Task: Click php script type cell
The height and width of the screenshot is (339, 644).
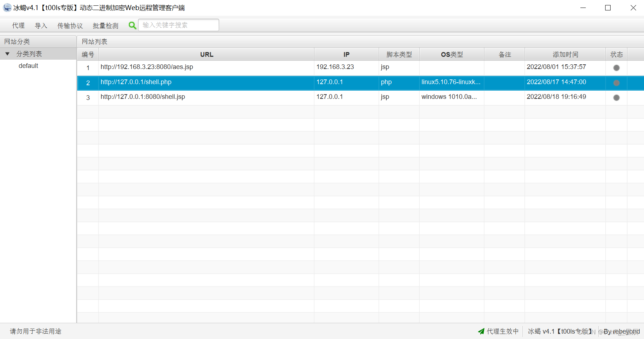Action: tap(399, 83)
